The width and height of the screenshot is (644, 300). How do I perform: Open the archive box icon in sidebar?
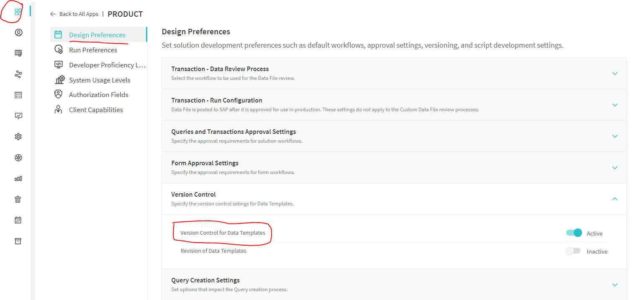coord(18,241)
